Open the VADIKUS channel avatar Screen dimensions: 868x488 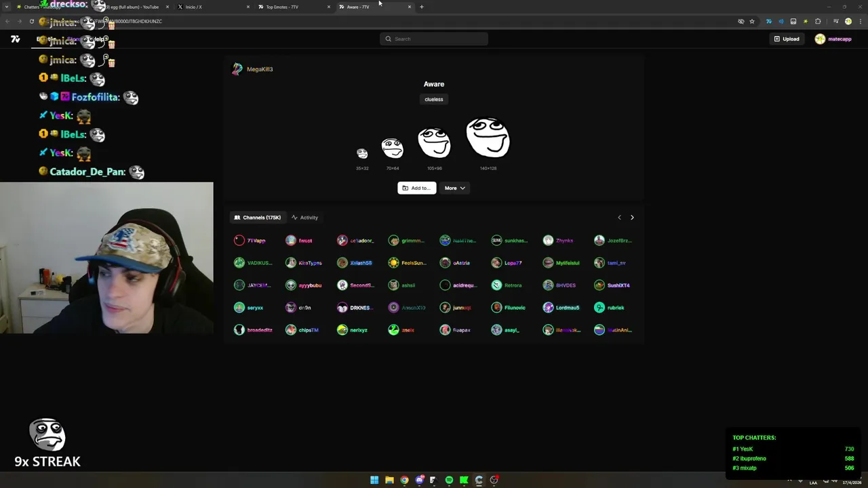(x=239, y=263)
